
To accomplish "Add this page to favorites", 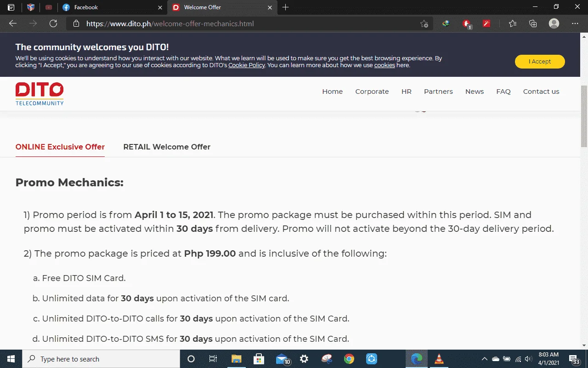I will click(x=424, y=23).
